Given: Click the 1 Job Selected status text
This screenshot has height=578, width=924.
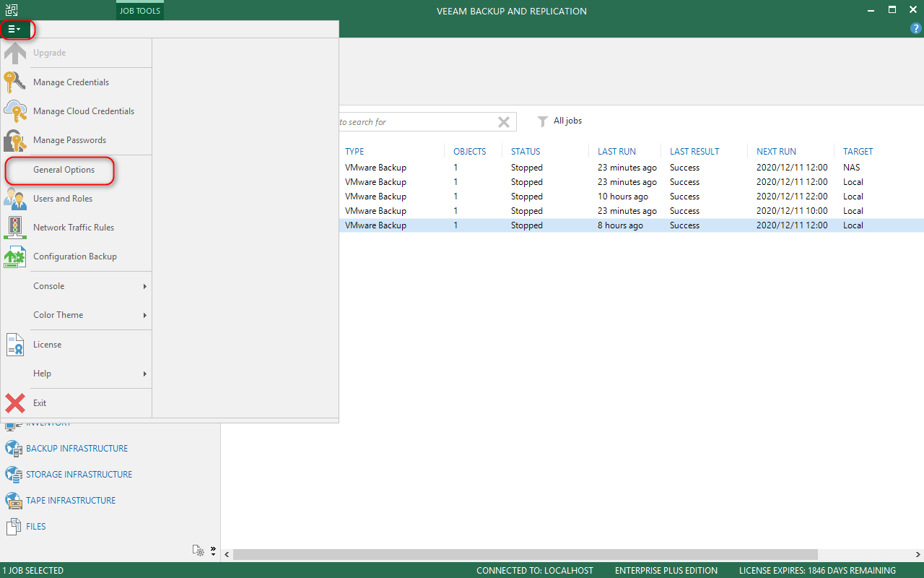Looking at the screenshot, I should (x=33, y=571).
